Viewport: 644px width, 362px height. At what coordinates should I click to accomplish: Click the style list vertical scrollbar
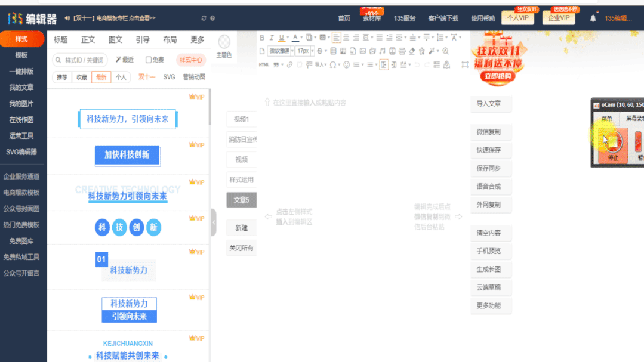(x=210, y=107)
